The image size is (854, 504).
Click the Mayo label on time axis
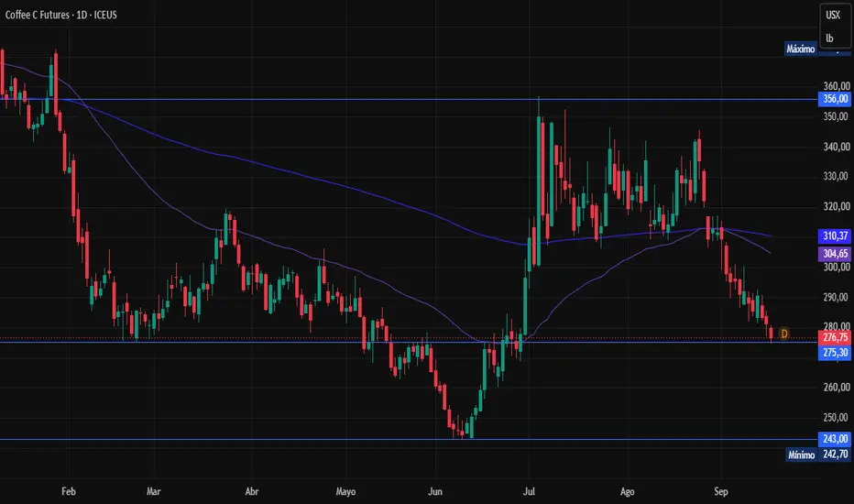pyautogui.click(x=345, y=491)
